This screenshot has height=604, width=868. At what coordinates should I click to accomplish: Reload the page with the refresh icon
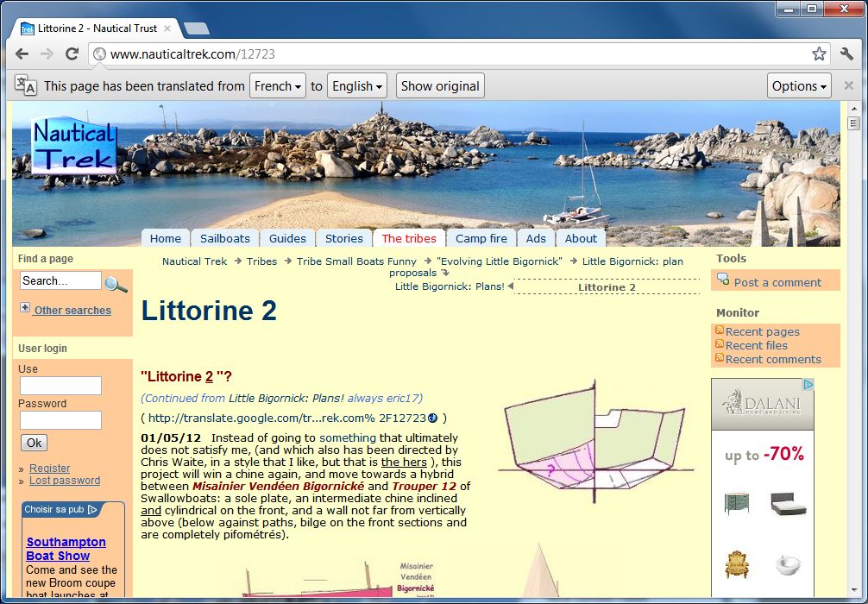72,53
